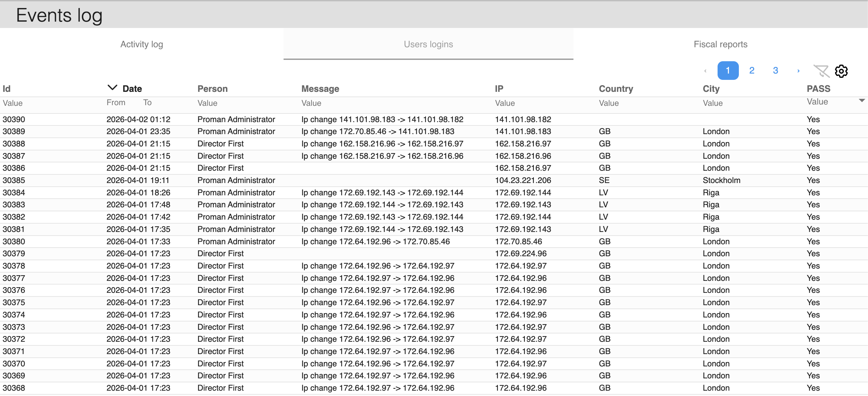Go to page 3
The image size is (868, 396).
click(775, 71)
